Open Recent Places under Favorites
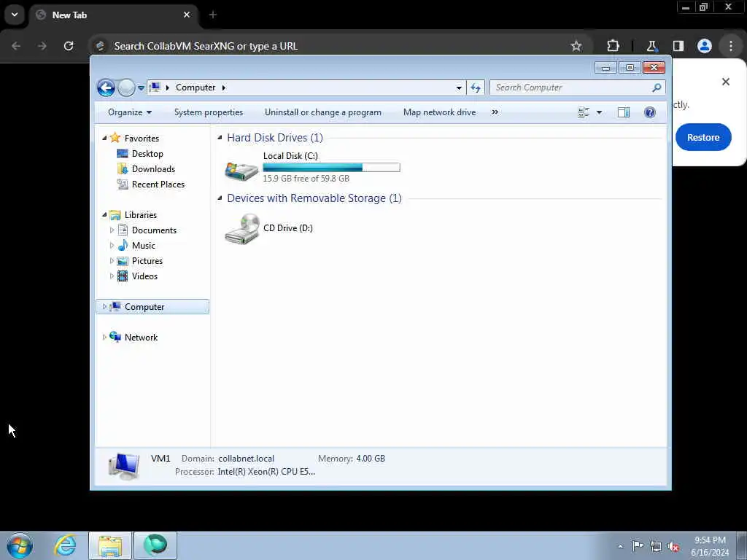The width and height of the screenshot is (747, 560). pos(158,184)
